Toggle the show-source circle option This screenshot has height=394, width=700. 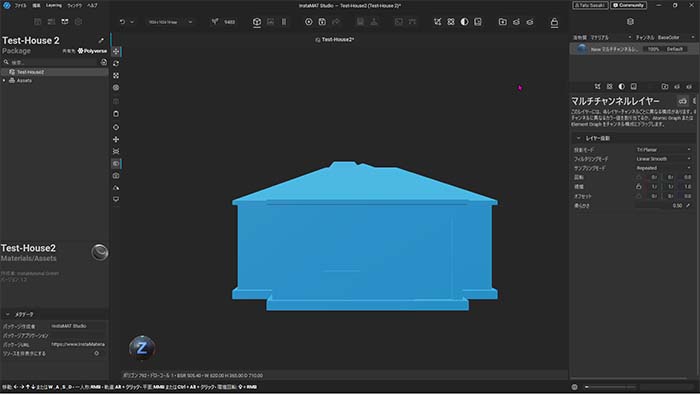[96, 353]
